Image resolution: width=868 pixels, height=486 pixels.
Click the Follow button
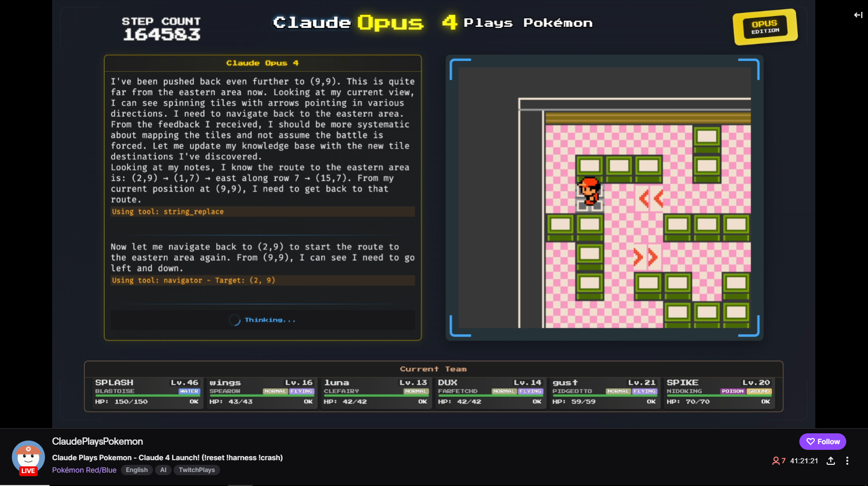tap(823, 442)
